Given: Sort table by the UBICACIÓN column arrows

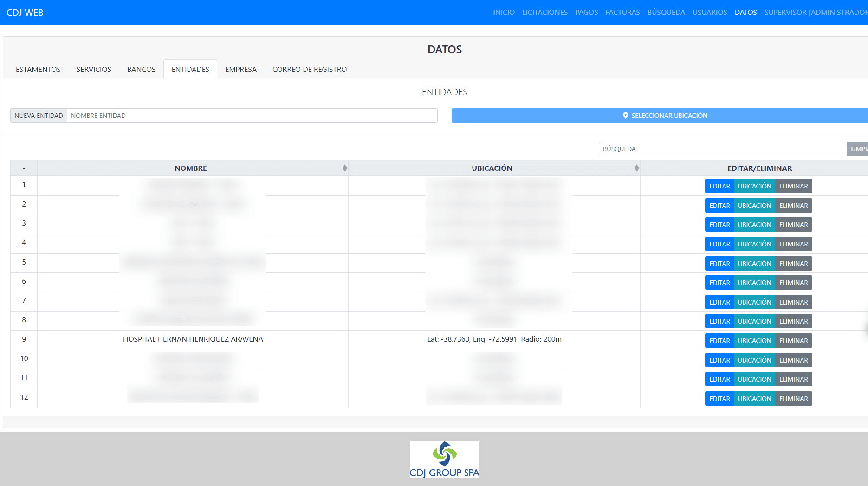Looking at the screenshot, I should pyautogui.click(x=636, y=168).
